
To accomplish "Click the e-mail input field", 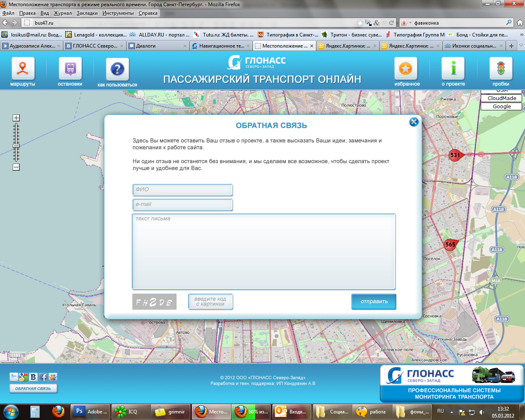I will tap(183, 204).
